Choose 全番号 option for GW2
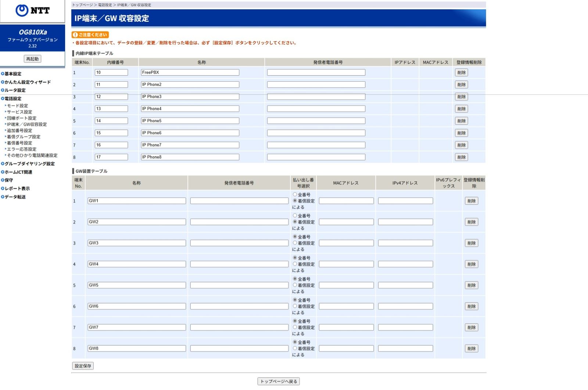 tap(295, 215)
